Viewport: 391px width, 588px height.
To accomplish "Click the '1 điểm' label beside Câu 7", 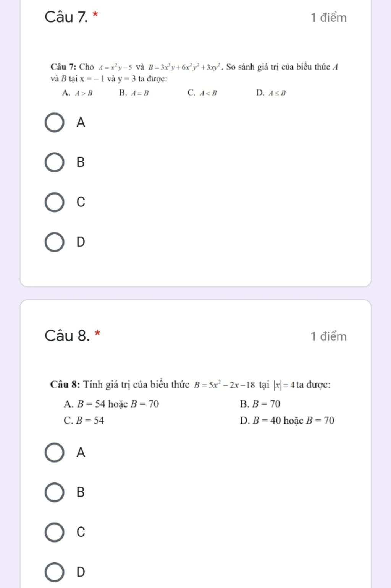I will [x=328, y=18].
